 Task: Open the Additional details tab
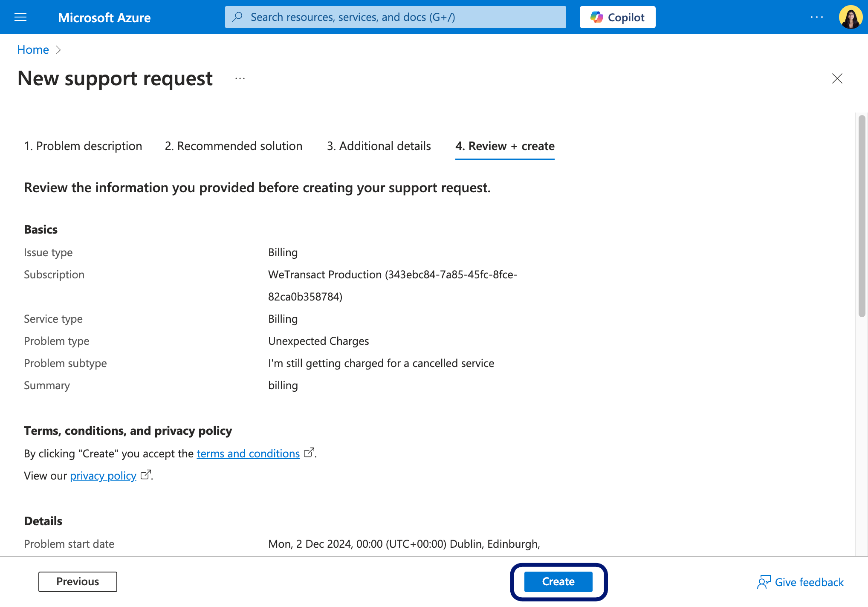[x=379, y=146]
